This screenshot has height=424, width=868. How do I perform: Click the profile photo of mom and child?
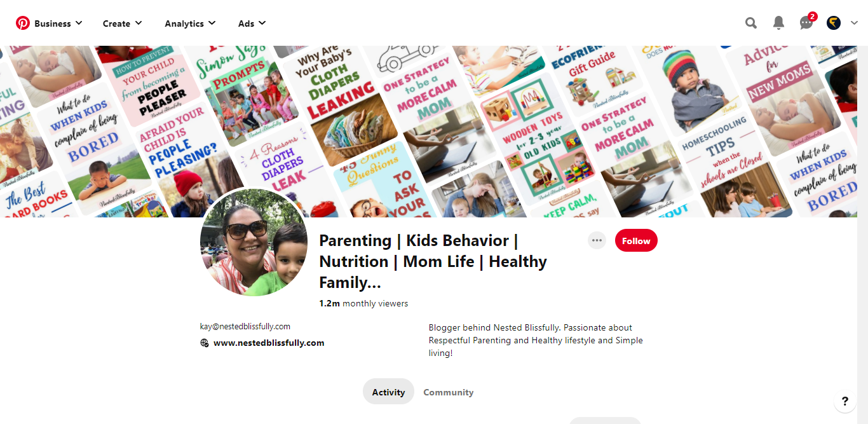click(x=254, y=242)
